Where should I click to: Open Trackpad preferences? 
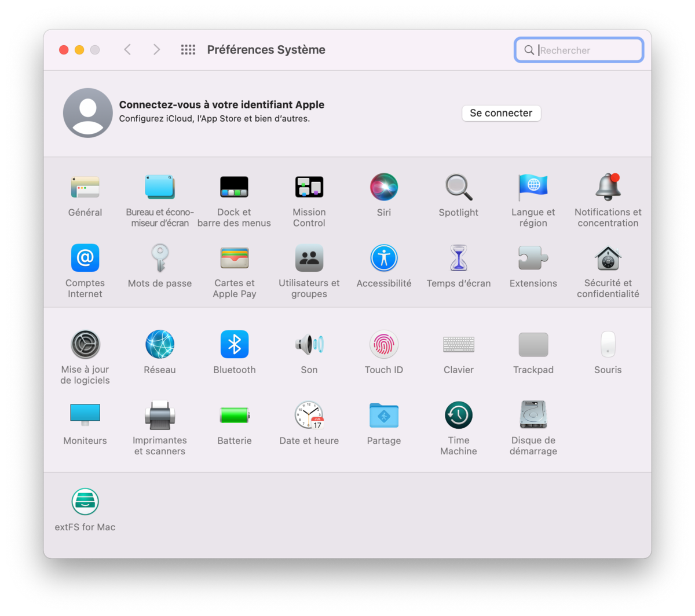tap(533, 344)
